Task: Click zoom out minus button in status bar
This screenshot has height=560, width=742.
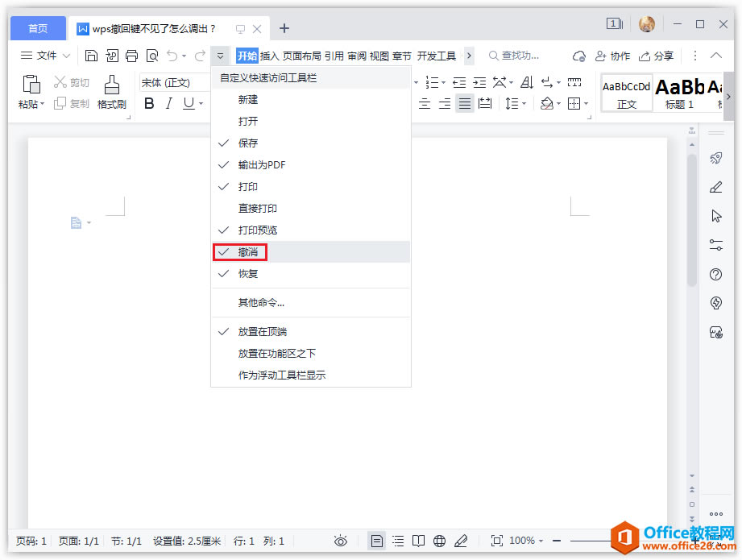Action: (557, 541)
